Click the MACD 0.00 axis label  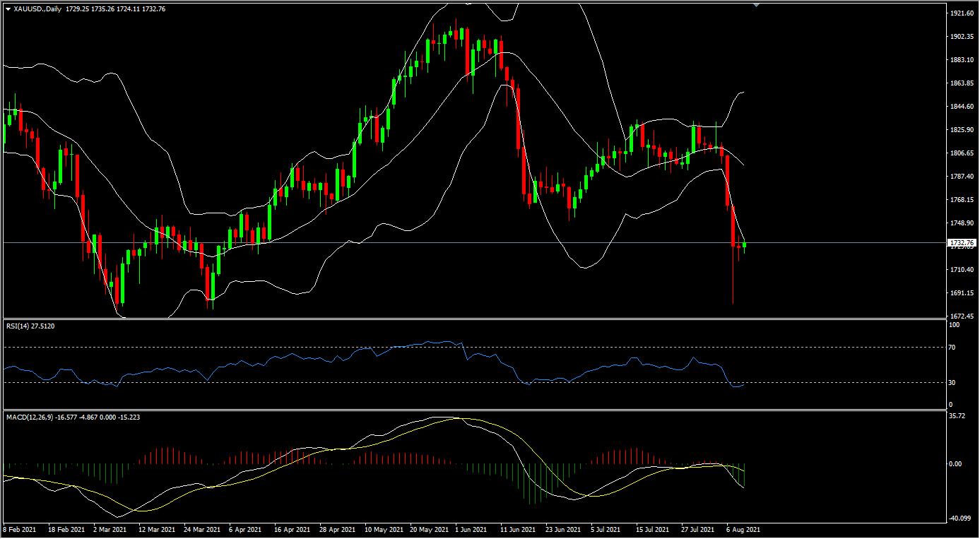point(955,464)
